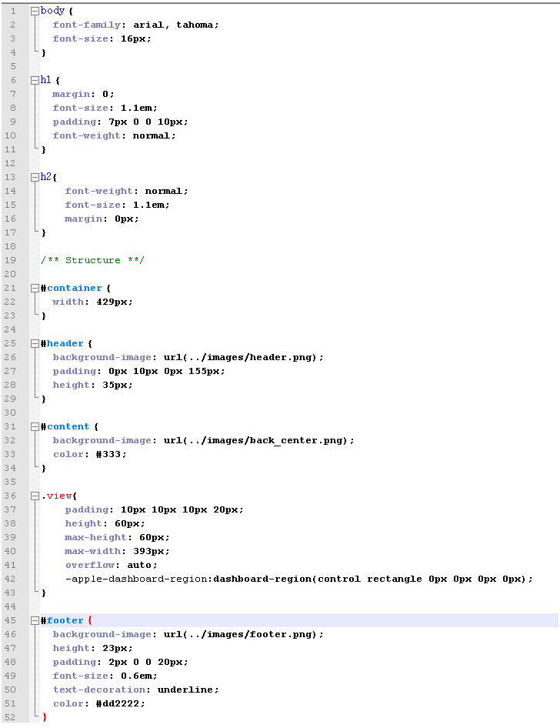
Task: Click line number 45 in the gutter
Action: pyautogui.click(x=10, y=620)
